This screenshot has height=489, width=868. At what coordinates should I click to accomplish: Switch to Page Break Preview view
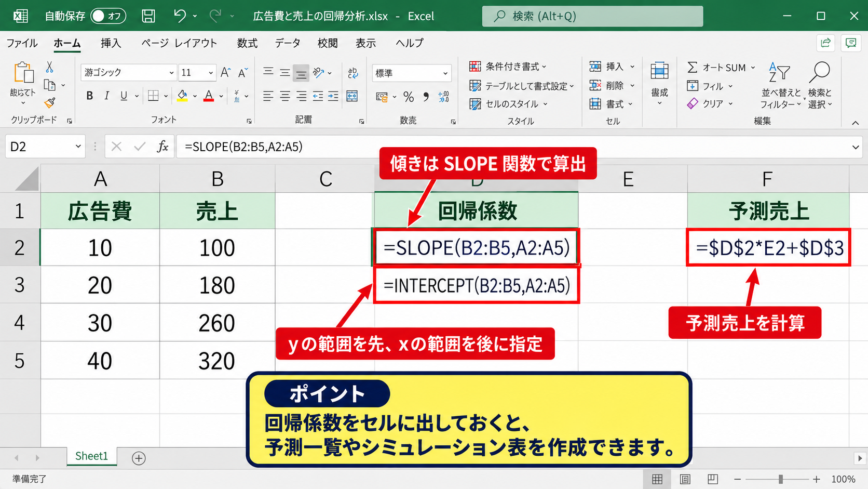713,479
